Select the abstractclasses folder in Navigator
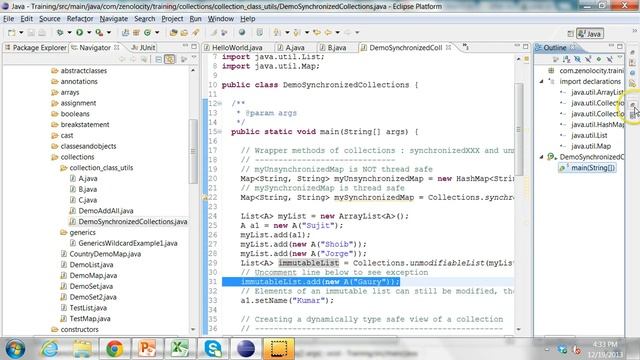This screenshot has width=640, height=360. pos(84,71)
